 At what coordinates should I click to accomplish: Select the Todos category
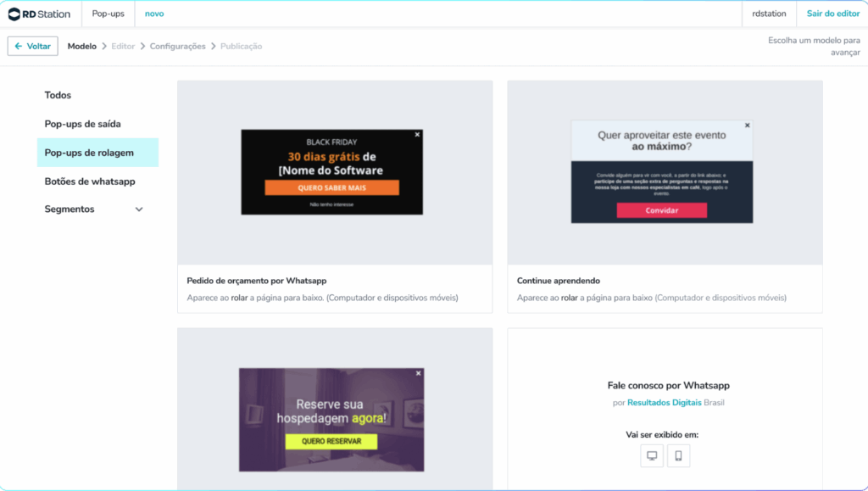coord(58,95)
